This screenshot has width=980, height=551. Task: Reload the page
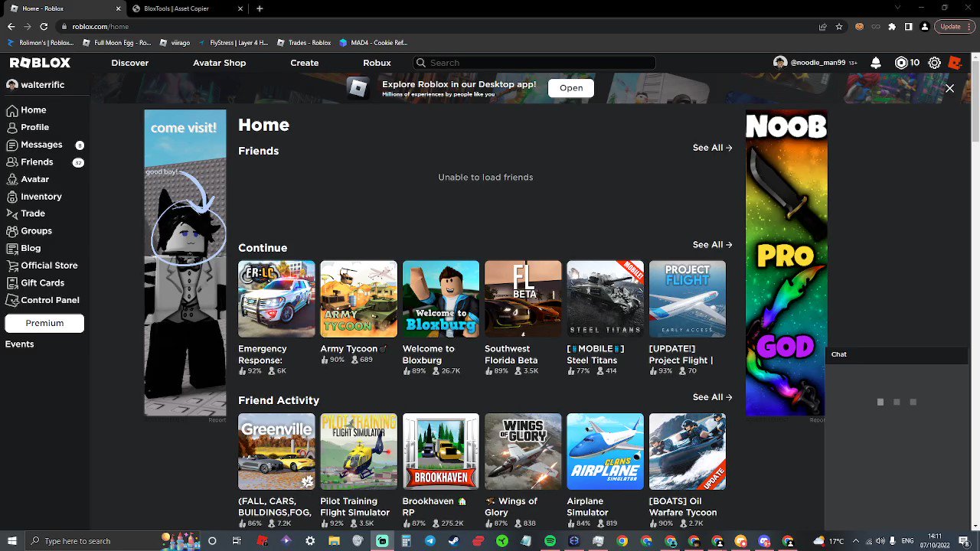click(x=44, y=26)
